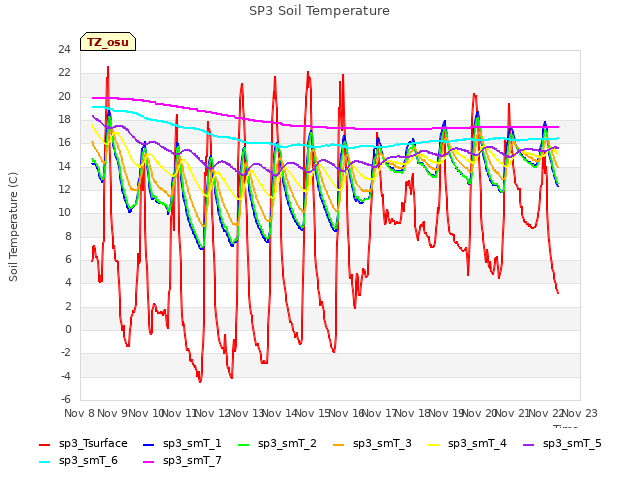Click the green sp3_smT_2 legend swatch
The width and height of the screenshot is (640, 480).
tap(244, 444)
